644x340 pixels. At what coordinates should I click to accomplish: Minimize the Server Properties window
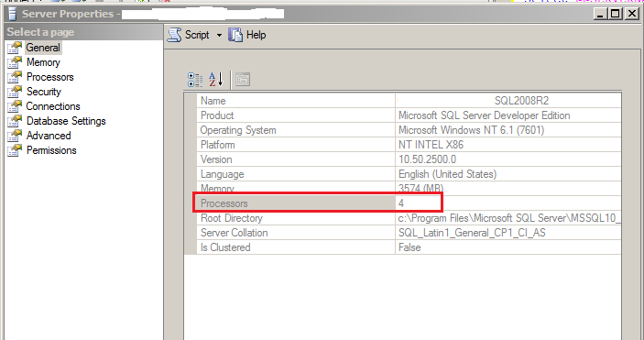pos(600,14)
